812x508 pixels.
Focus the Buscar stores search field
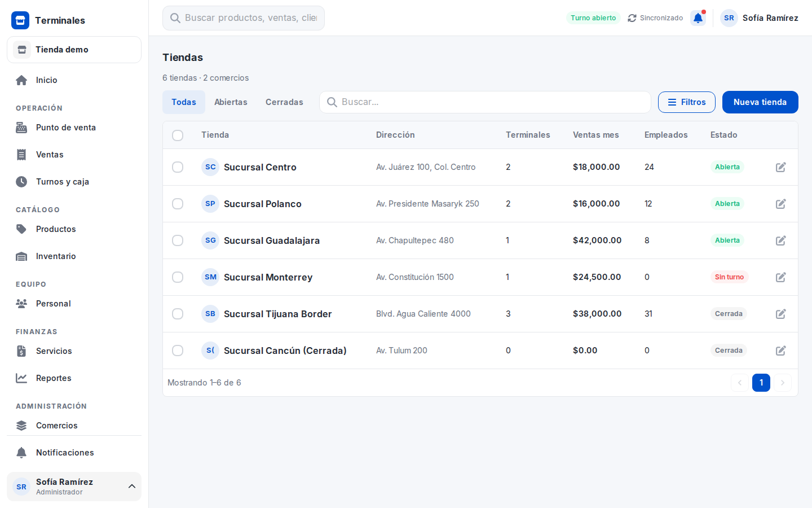point(485,102)
